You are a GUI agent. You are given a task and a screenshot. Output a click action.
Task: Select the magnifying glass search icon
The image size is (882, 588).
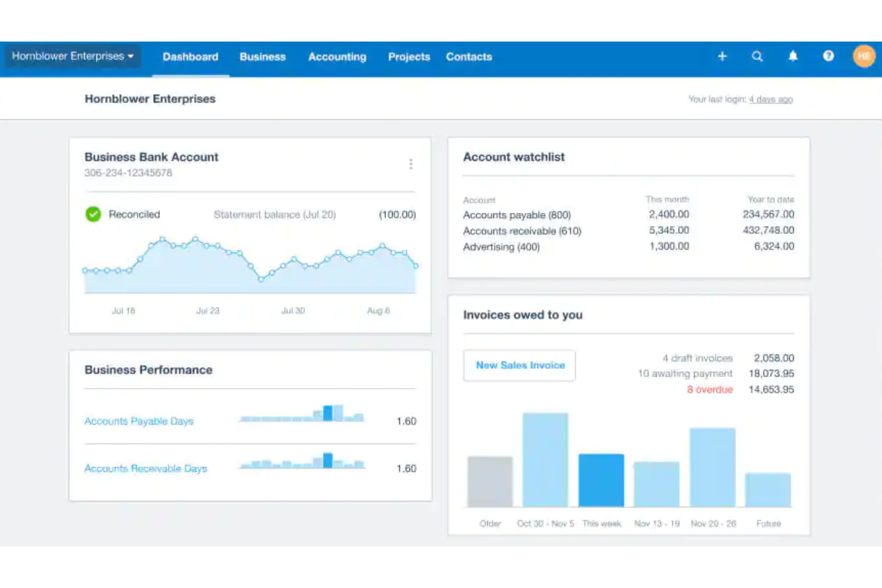tap(757, 57)
